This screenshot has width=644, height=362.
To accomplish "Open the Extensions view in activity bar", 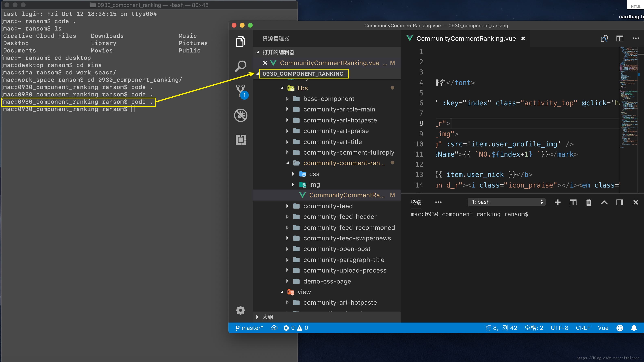I will [x=241, y=140].
